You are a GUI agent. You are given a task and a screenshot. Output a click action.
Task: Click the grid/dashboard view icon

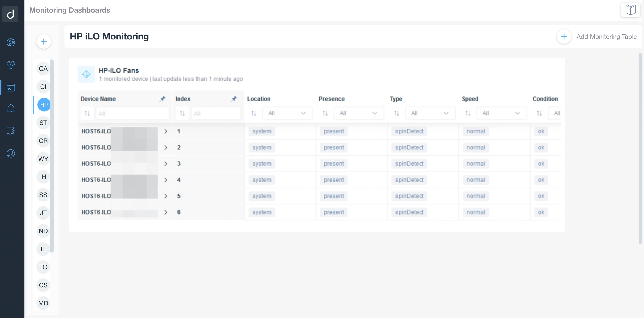[11, 86]
